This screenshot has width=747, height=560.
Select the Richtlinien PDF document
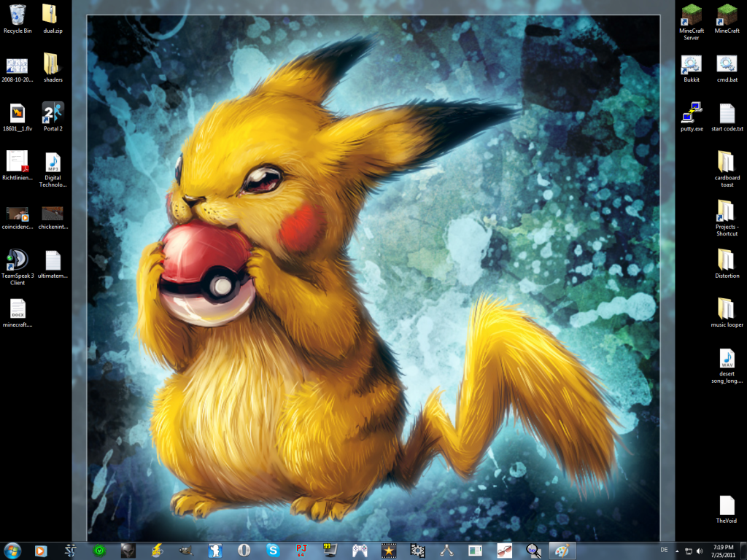pyautogui.click(x=18, y=166)
